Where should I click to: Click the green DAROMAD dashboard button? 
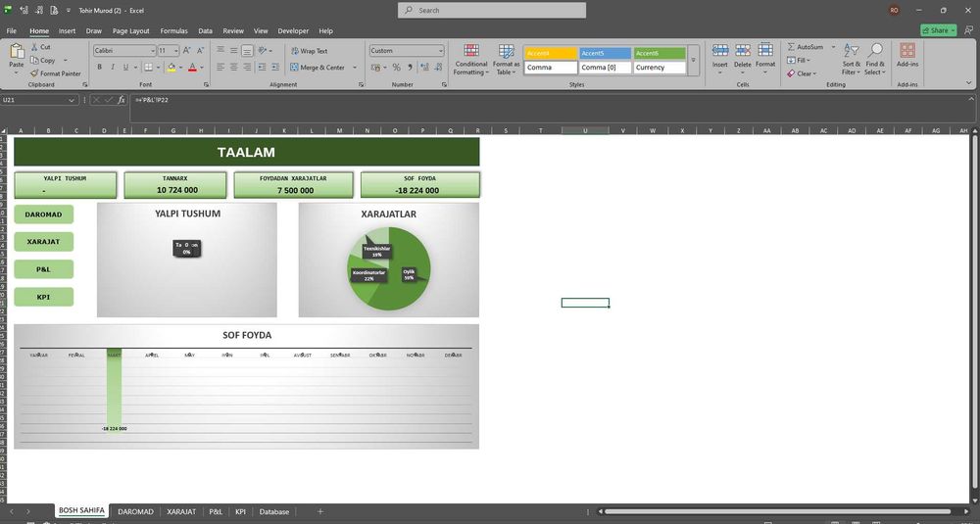43,214
